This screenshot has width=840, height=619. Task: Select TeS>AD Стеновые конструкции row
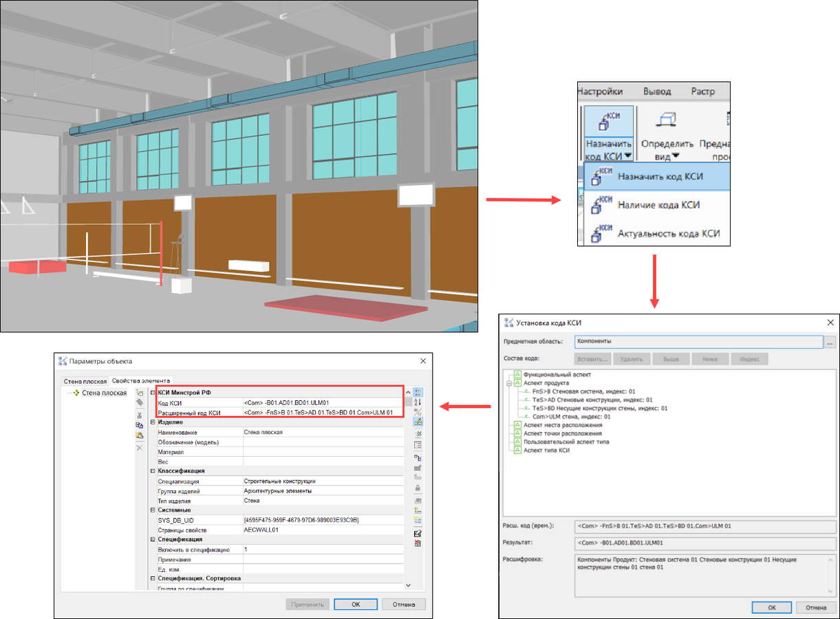(x=592, y=400)
